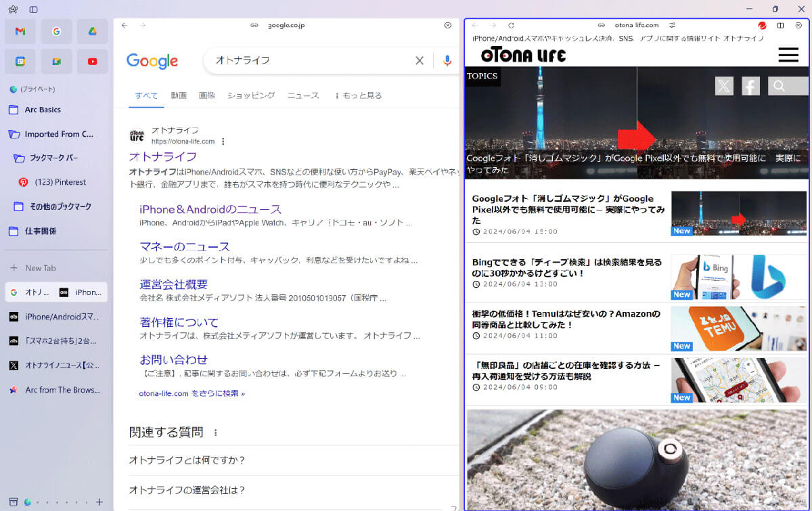Open もっと見る dropdown in Google tabs
812x511 pixels.
pyautogui.click(x=358, y=95)
